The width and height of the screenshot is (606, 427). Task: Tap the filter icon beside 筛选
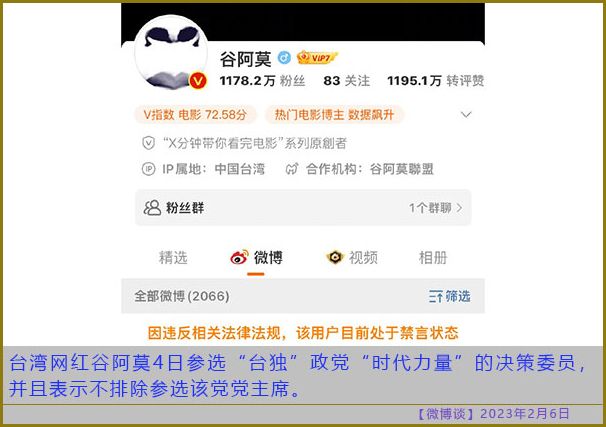(x=436, y=296)
